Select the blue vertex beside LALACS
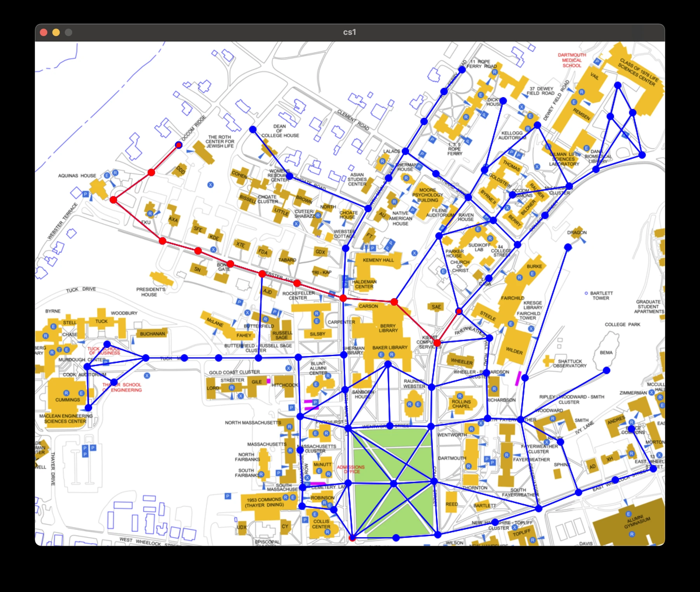Viewport: 700px width, 592px height. [405, 151]
